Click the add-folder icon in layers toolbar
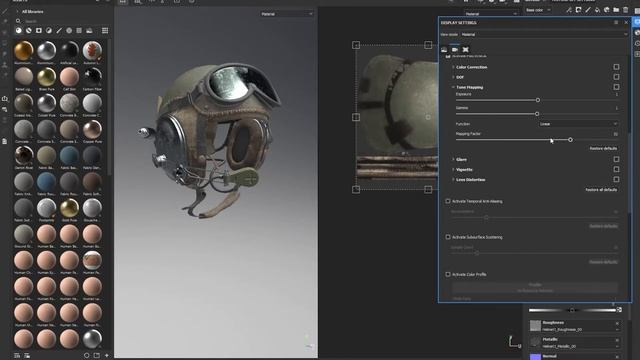The width and height of the screenshot is (640, 360). 616,10
